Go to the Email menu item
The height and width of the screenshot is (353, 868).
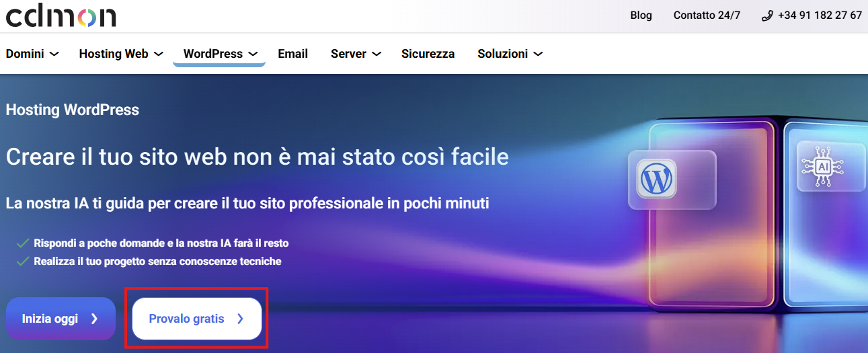292,54
